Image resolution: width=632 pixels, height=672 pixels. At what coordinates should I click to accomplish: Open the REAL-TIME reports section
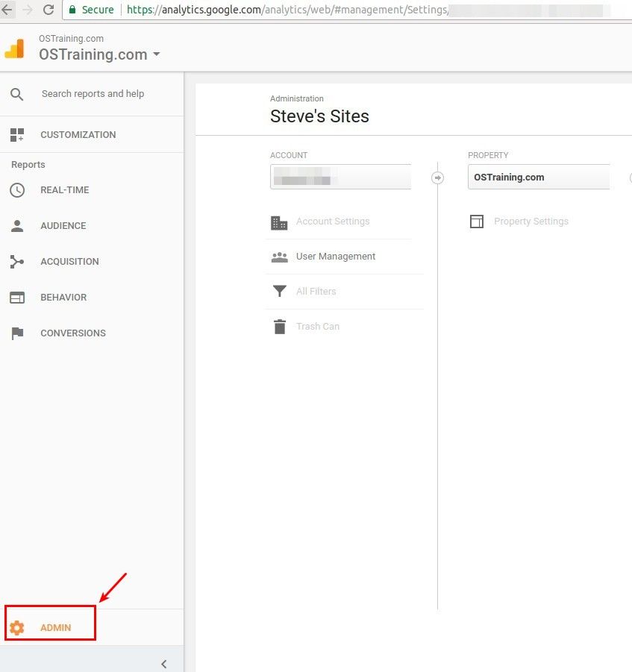65,190
